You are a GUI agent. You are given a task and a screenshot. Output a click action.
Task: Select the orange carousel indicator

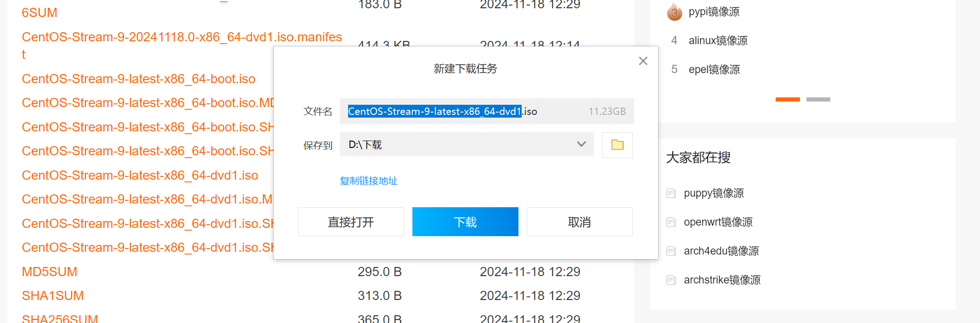pyautogui.click(x=788, y=99)
